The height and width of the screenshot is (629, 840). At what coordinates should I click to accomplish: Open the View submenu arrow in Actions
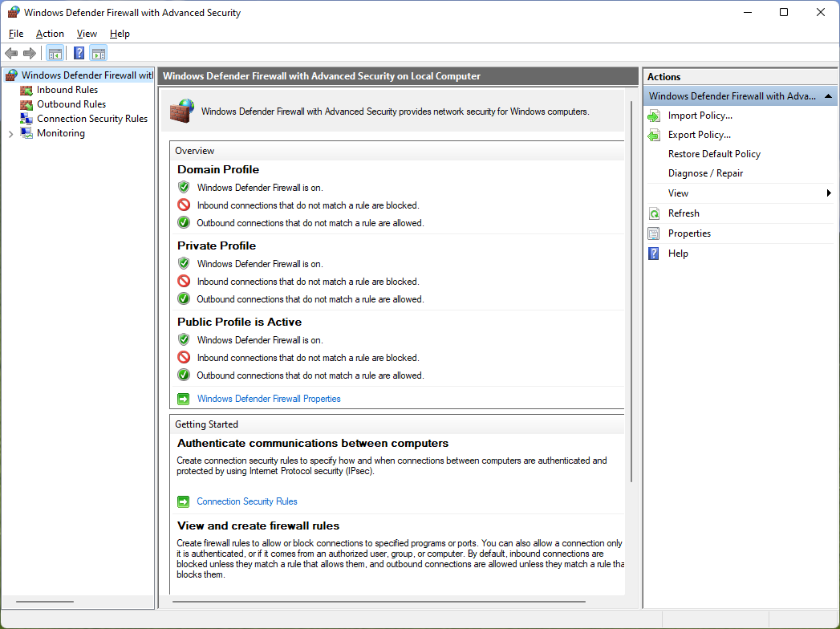click(829, 193)
